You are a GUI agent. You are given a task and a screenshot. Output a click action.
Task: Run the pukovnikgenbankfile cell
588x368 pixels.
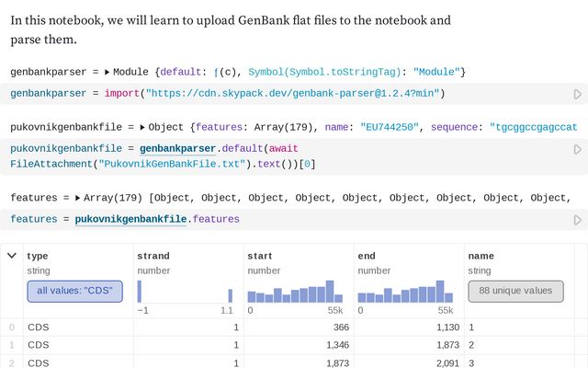578,149
